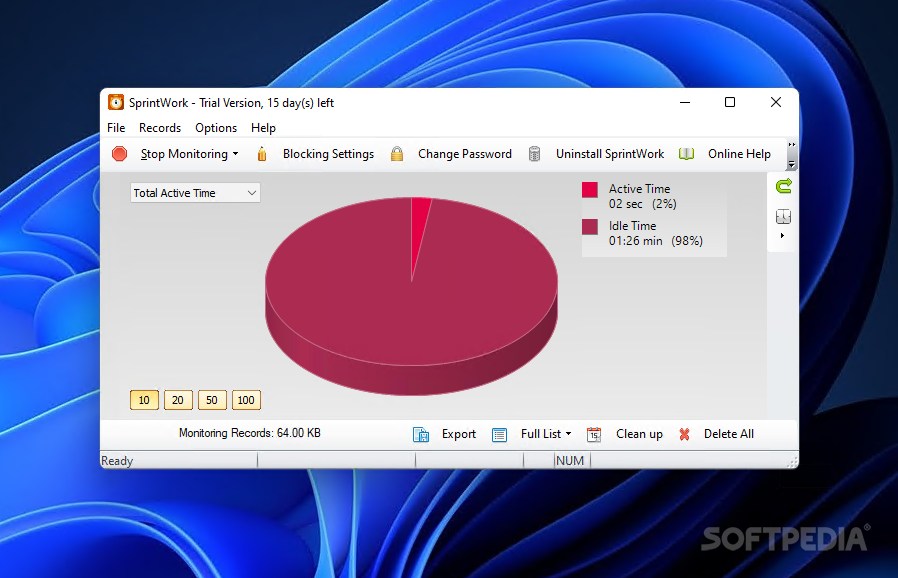Click the Clean up button
The image size is (898, 578).
click(x=639, y=434)
